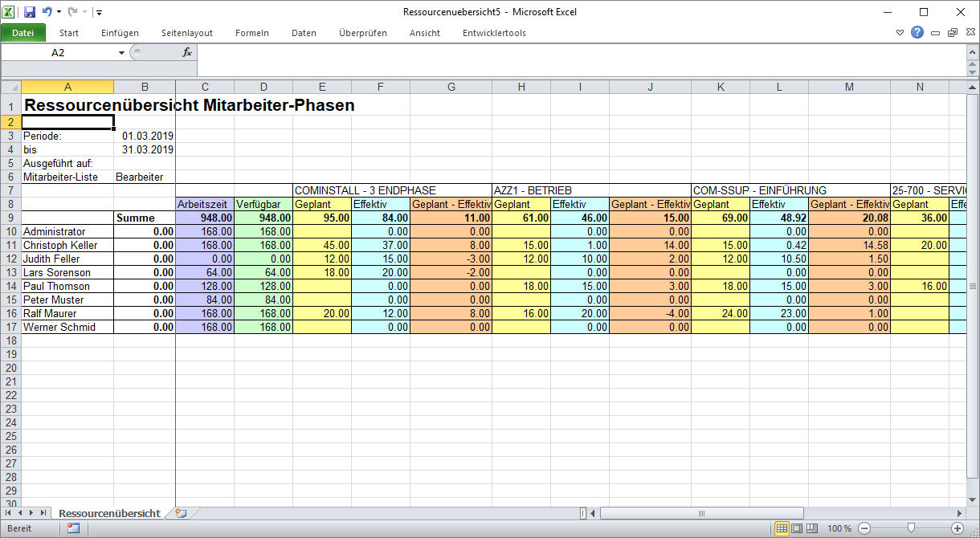The image size is (980, 538).
Task: Open the Datei tab
Action: (23, 33)
